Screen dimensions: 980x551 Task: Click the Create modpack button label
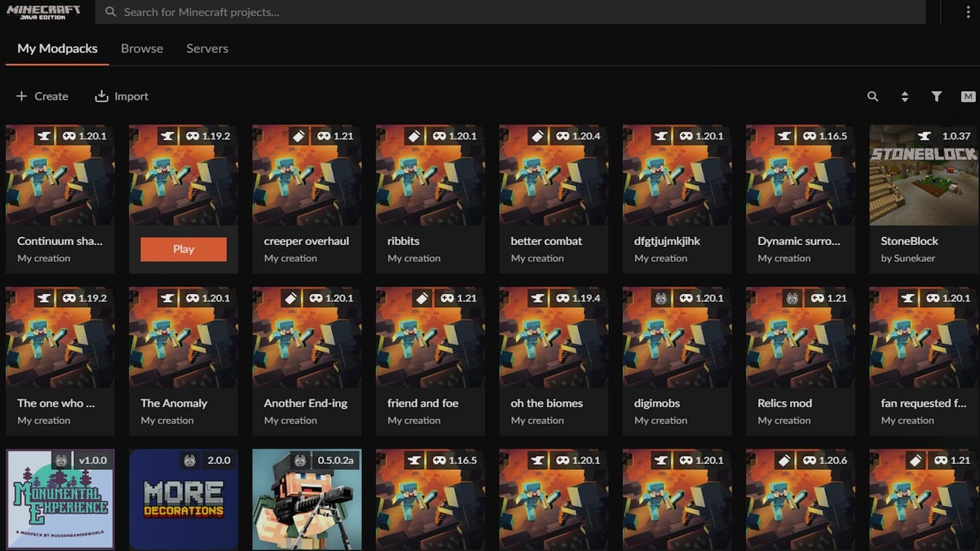[51, 97]
